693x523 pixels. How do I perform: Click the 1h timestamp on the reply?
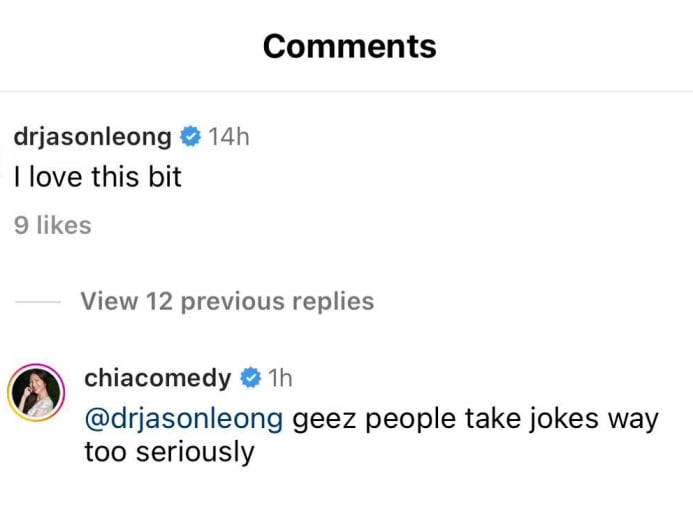280,378
